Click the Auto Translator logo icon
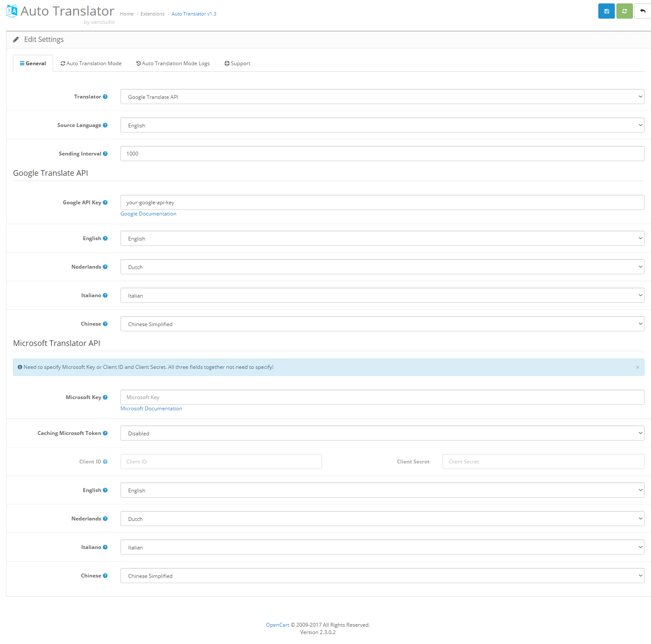651x644 pixels. [12, 11]
